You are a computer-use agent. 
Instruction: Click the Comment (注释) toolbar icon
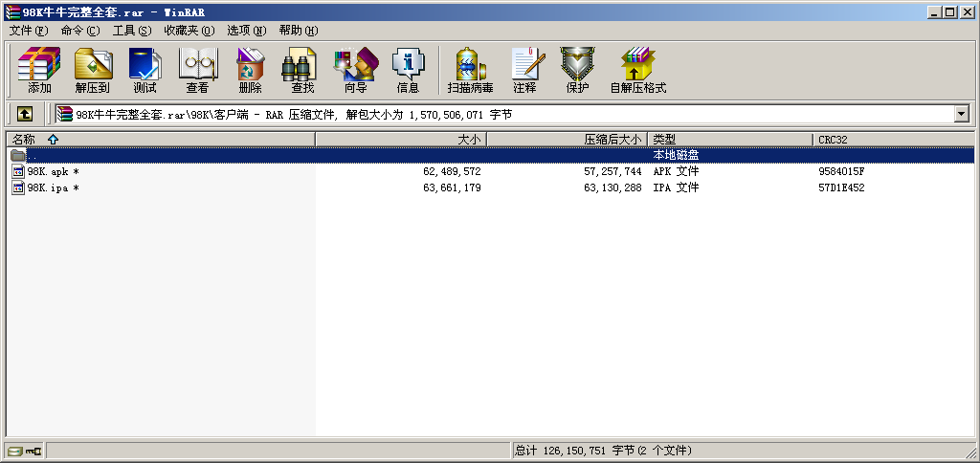(x=524, y=71)
